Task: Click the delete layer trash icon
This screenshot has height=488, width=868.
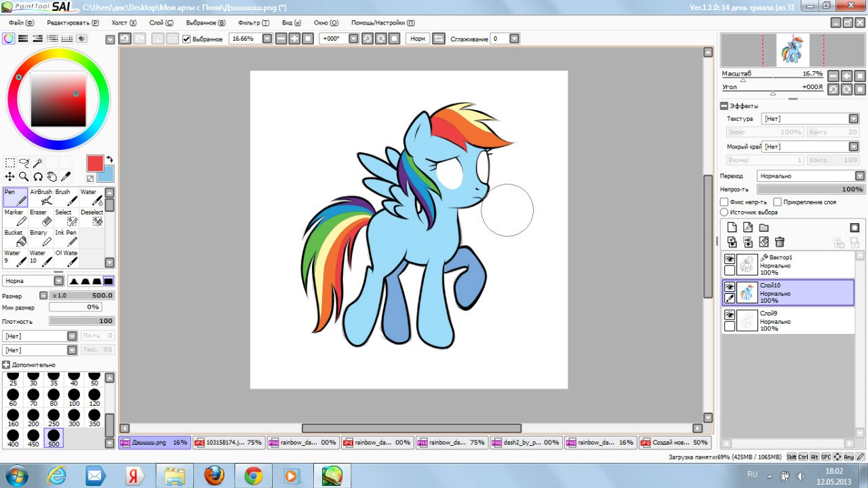Action: pos(780,242)
